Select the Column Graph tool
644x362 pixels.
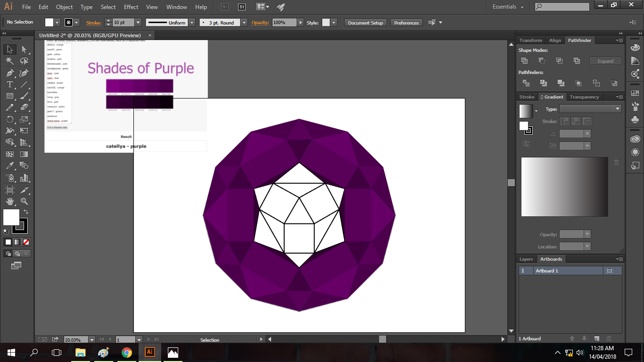pyautogui.click(x=24, y=178)
